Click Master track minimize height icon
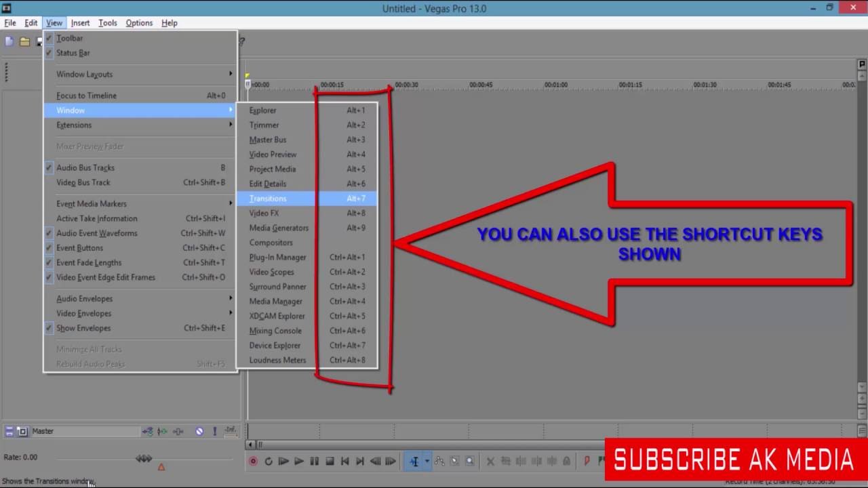The width and height of the screenshot is (868, 488). point(9,431)
